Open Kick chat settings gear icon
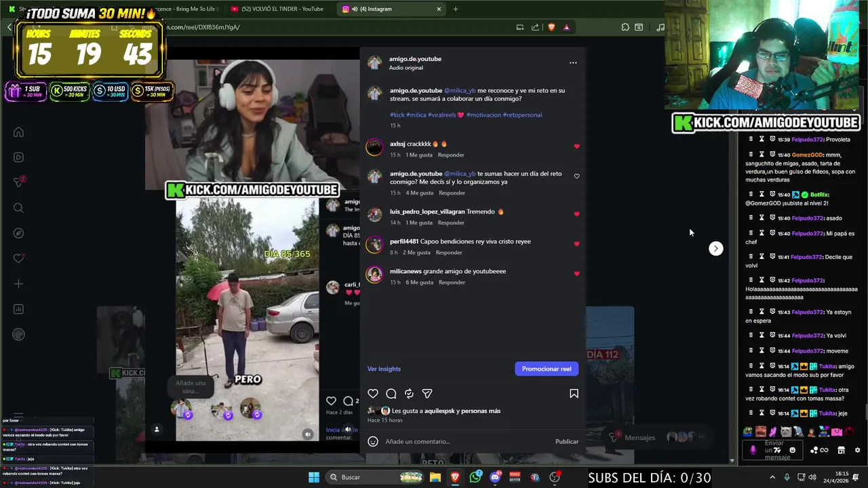The width and height of the screenshot is (868, 488). coord(857,450)
